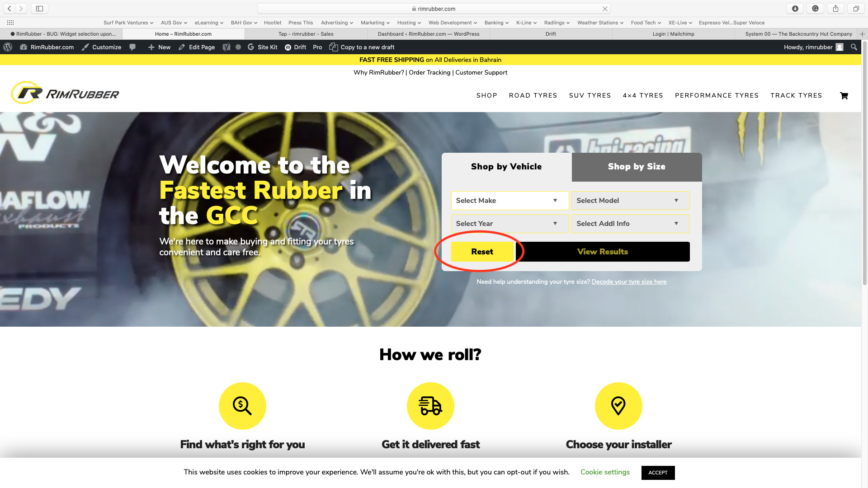Open the SUV TYRES menu item
The height and width of the screenshot is (488, 868).
click(590, 95)
